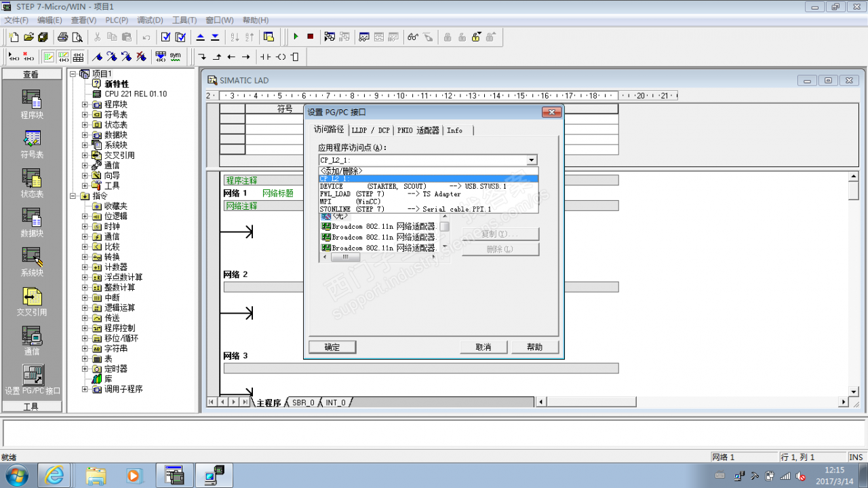Open 系统块 in the view sidebar
Screen dimensions: 868x488
coord(32,263)
